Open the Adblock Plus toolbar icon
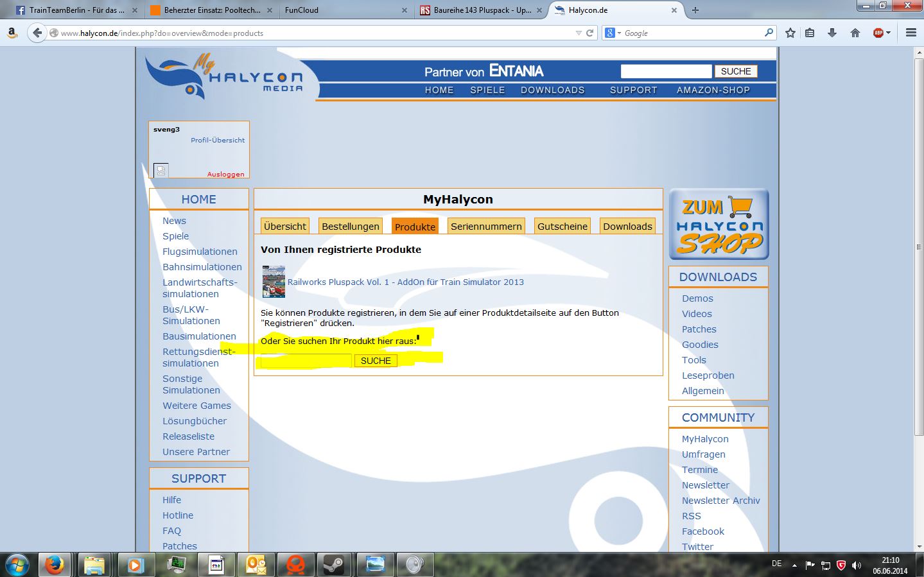This screenshot has height=577, width=924. (x=878, y=33)
